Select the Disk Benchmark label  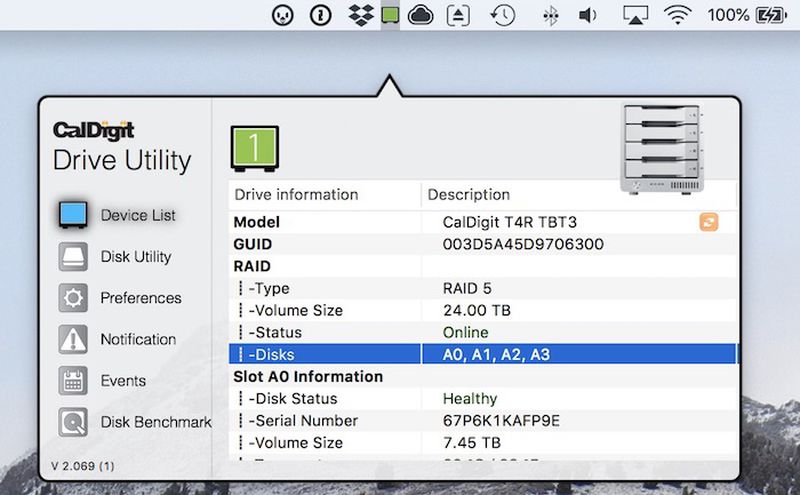(156, 422)
